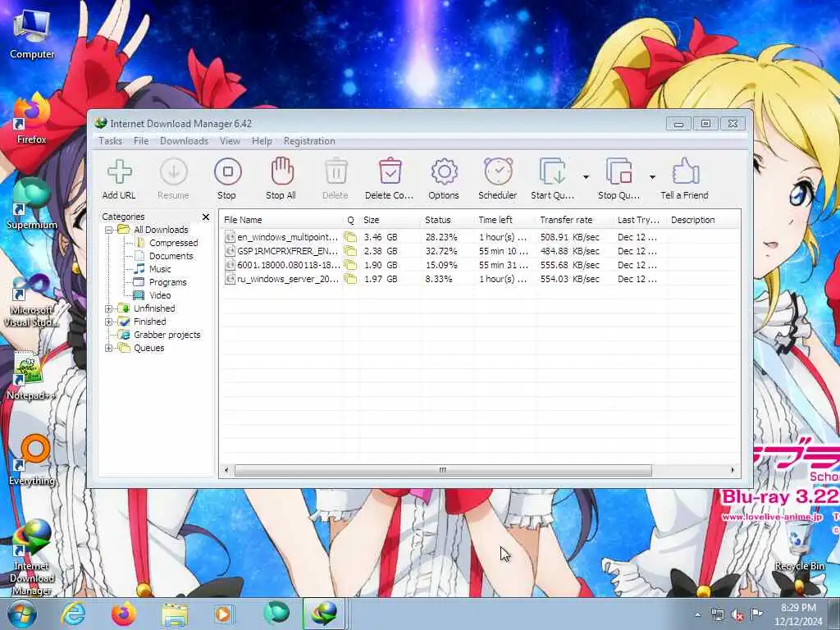Sort by Status column header
The width and height of the screenshot is (840, 630).
447,220
